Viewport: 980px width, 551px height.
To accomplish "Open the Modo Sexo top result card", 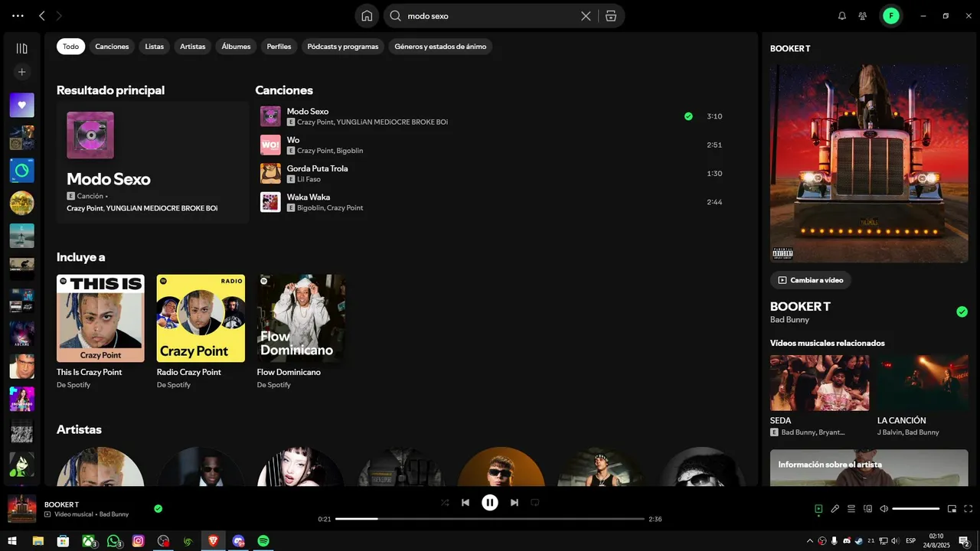I will tap(152, 162).
